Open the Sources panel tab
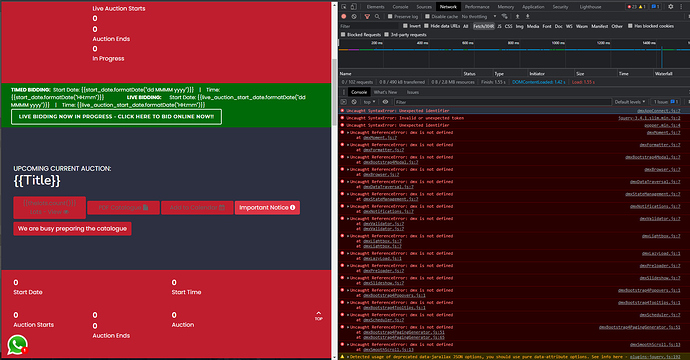Screen dimensions: 690x360 (x=424, y=7)
